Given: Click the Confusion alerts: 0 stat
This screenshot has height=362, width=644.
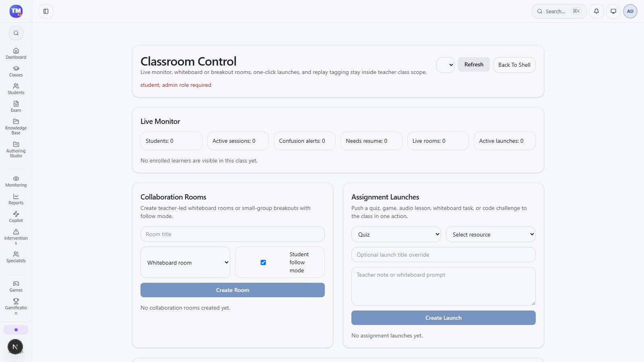Looking at the screenshot, I should click(x=305, y=141).
